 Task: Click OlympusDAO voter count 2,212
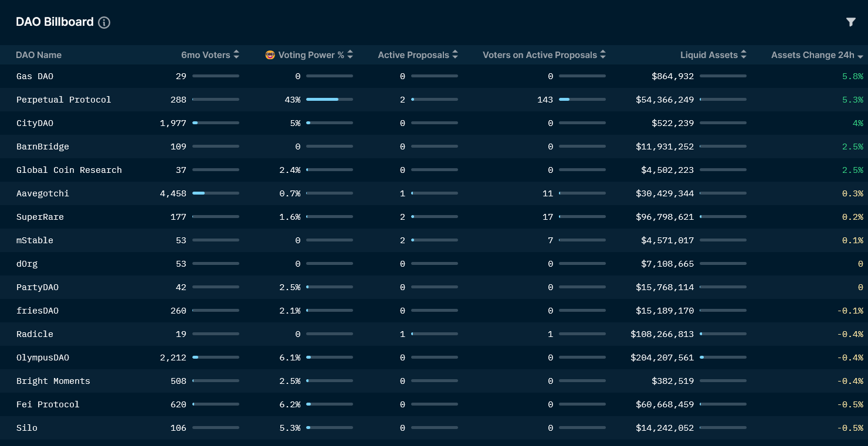pos(173,358)
